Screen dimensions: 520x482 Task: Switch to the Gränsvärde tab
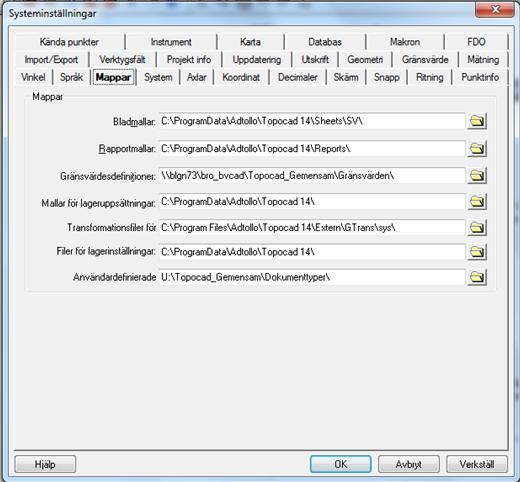[425, 60]
